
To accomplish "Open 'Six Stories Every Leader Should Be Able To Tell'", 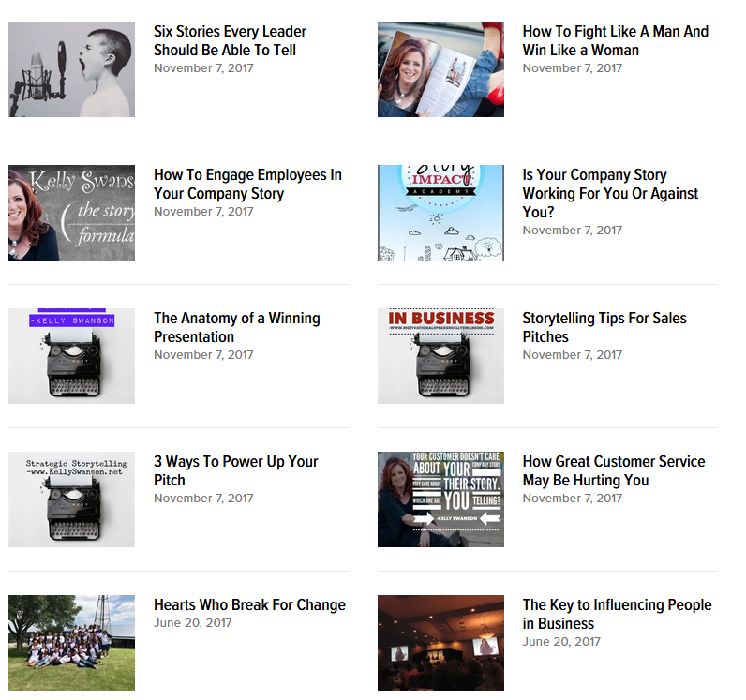I will [230, 40].
